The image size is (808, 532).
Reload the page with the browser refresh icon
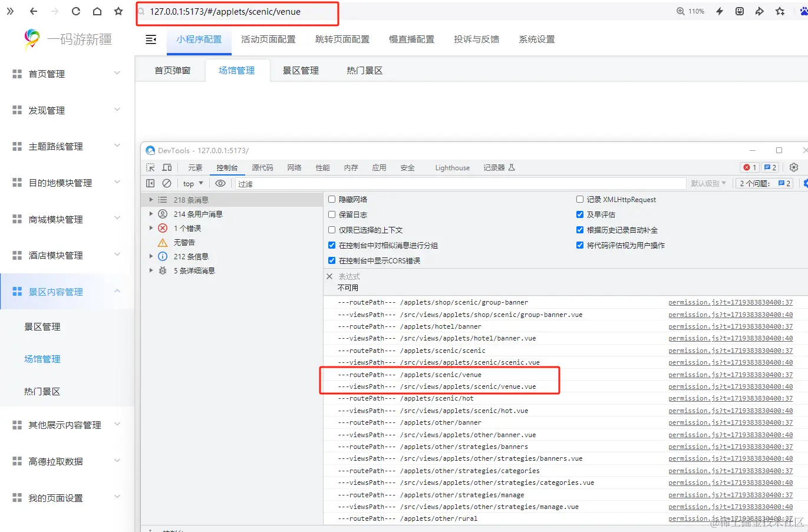coord(75,11)
